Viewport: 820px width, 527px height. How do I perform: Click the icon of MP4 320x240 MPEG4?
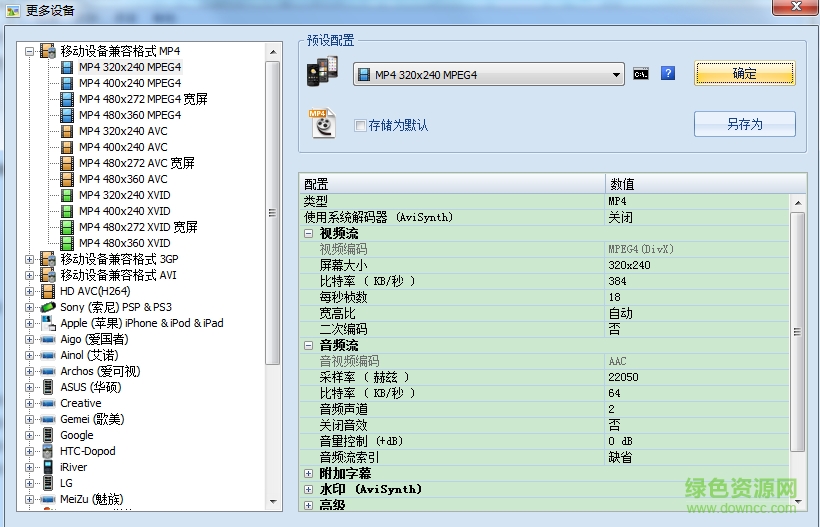click(x=67, y=67)
